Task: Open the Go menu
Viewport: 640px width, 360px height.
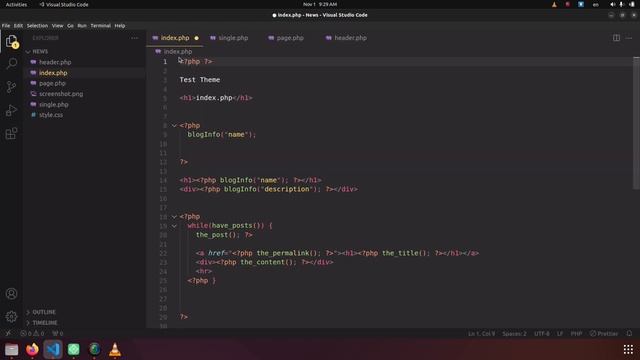Action: 70,26
